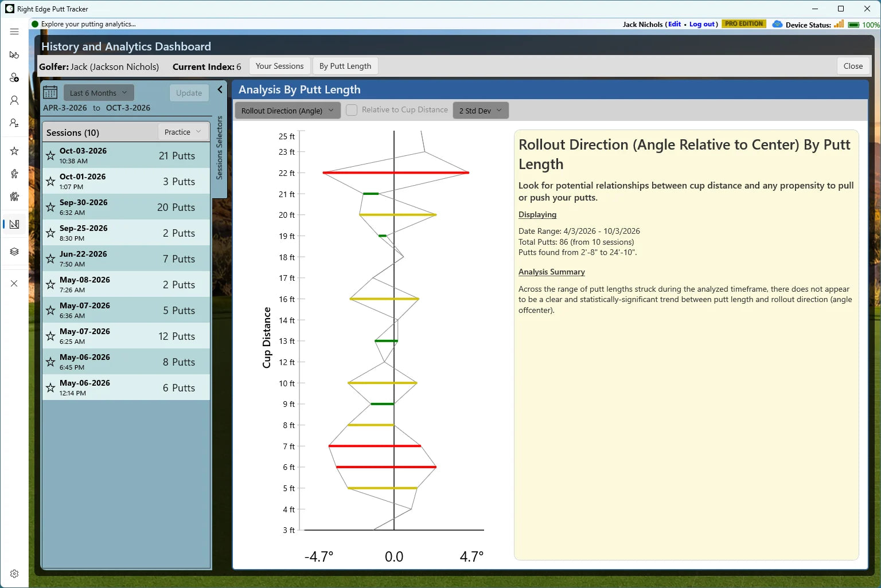Star the Sep-30-2026 session
This screenshot has width=881, height=588.
tap(50, 207)
